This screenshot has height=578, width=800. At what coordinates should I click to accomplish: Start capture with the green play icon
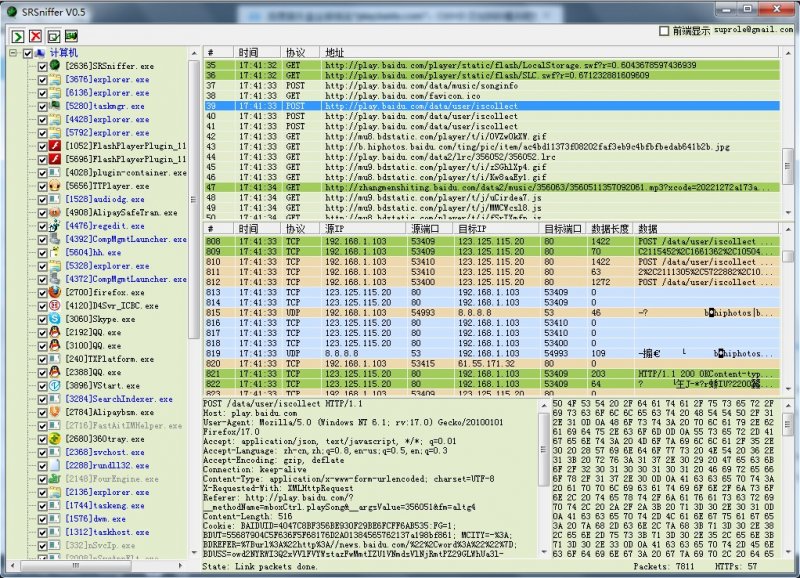click(18, 36)
